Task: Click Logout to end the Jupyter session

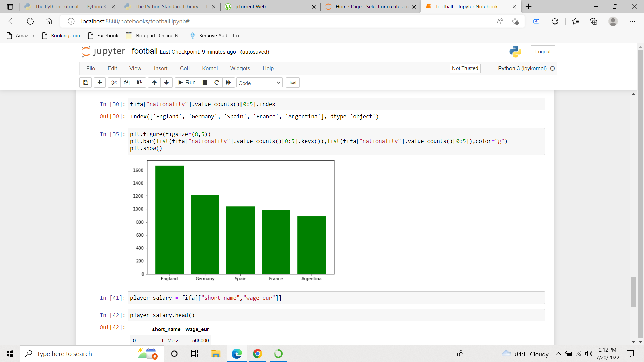Action: tap(542, 51)
